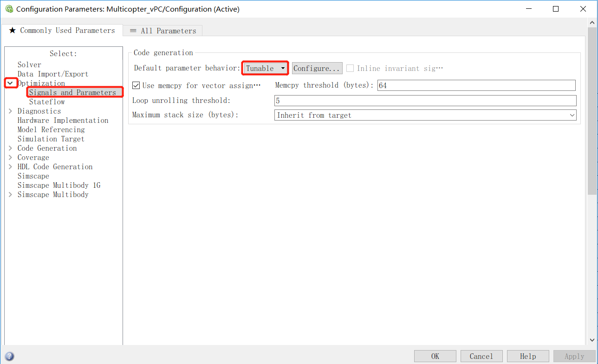Expand the Diagnostics tree node
This screenshot has width=598, height=364.
(10, 111)
